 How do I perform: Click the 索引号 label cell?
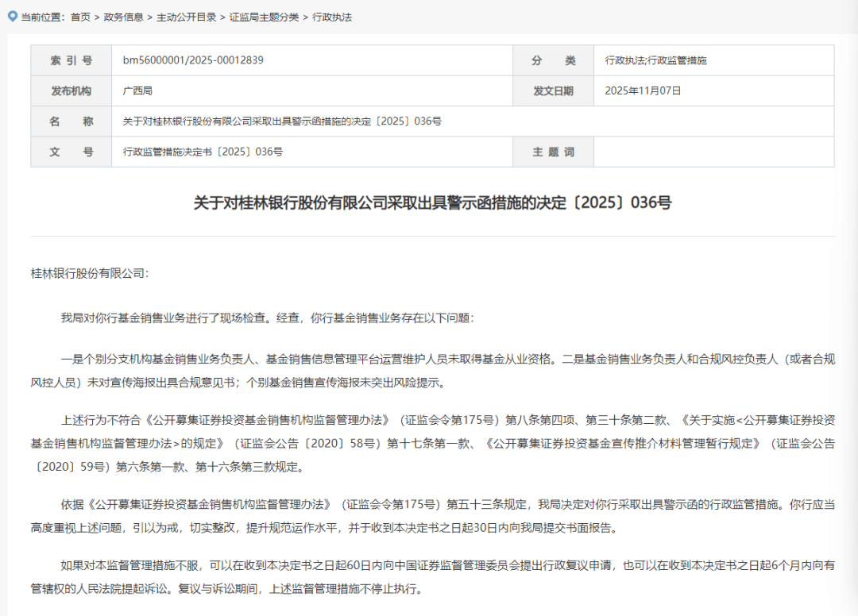pos(71,60)
